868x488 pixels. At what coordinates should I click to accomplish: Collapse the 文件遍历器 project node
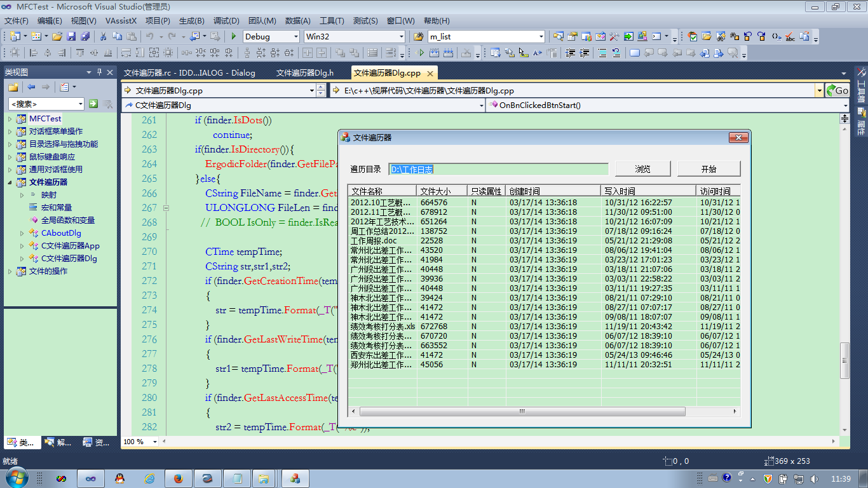(x=10, y=182)
